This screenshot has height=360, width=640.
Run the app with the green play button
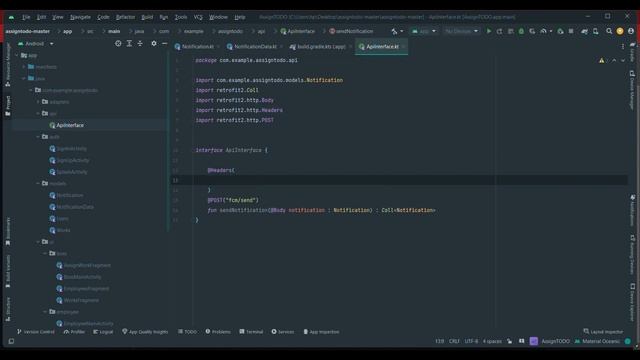489,31
